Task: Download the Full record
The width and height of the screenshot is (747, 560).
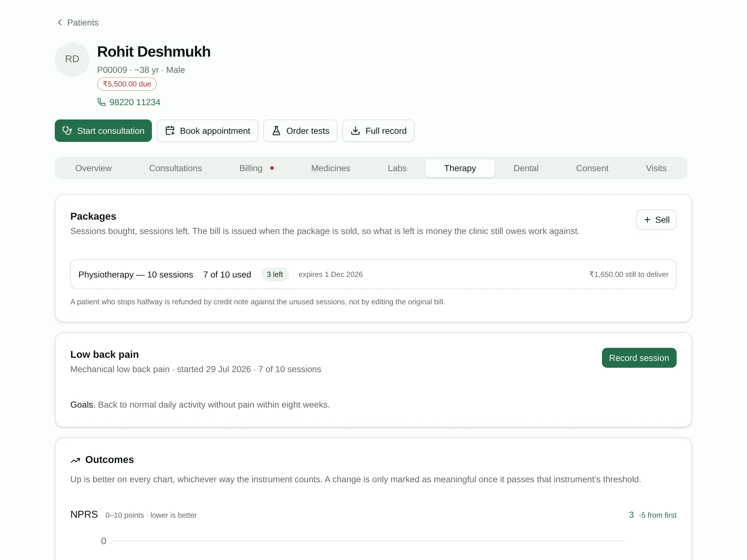Action: point(378,131)
